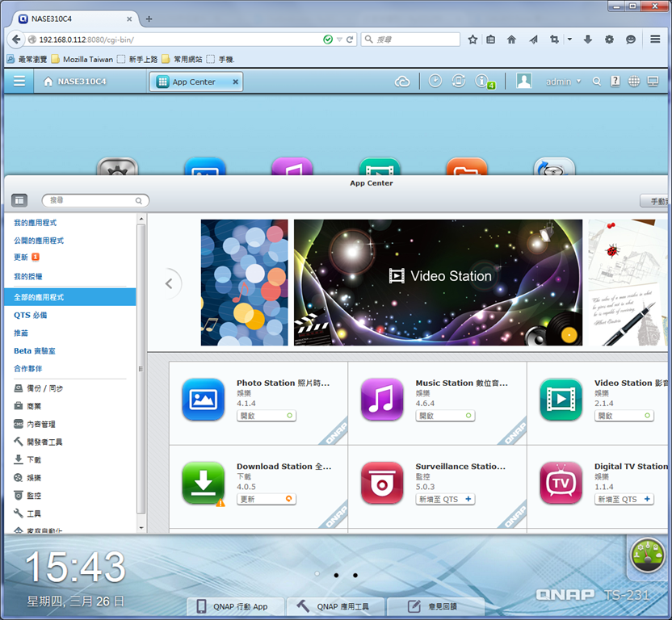This screenshot has height=620, width=672.
Task: Open desktop preferences monitor icon
Action: 653,81
